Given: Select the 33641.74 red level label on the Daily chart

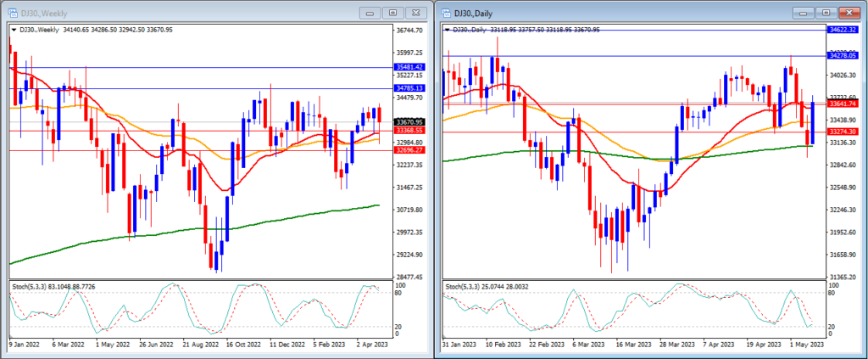Looking at the screenshot, I should click(x=842, y=104).
